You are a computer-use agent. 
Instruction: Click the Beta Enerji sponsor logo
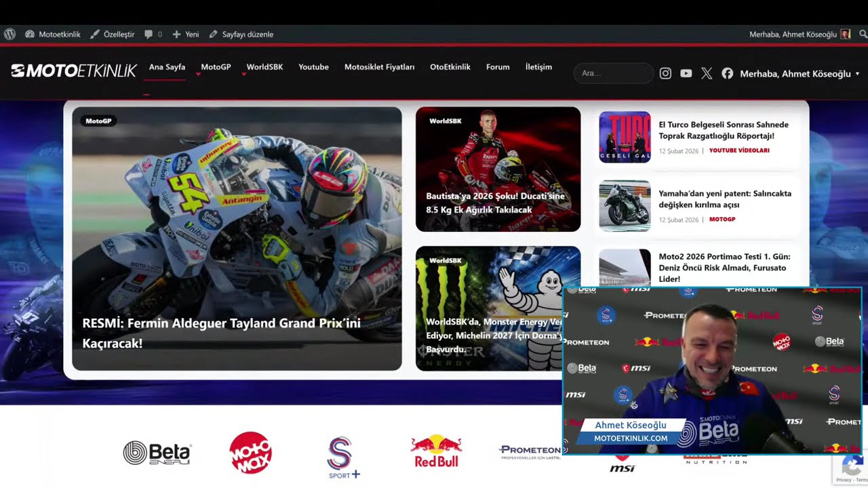pyautogui.click(x=157, y=453)
